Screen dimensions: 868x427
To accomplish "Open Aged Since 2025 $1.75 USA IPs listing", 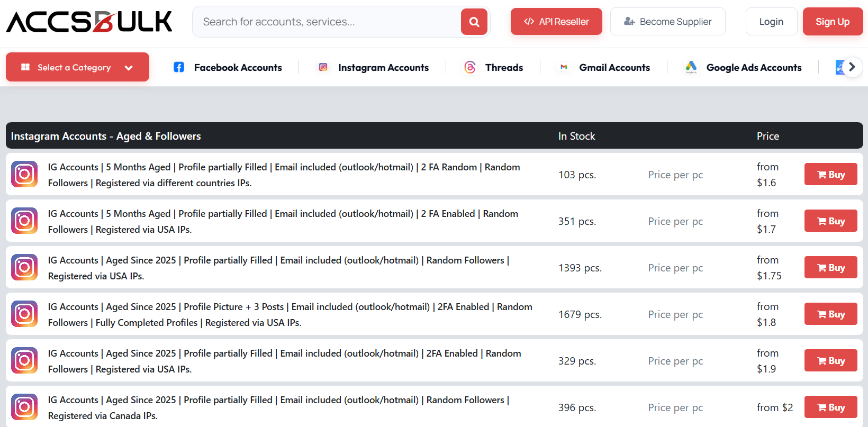I will coord(279,268).
